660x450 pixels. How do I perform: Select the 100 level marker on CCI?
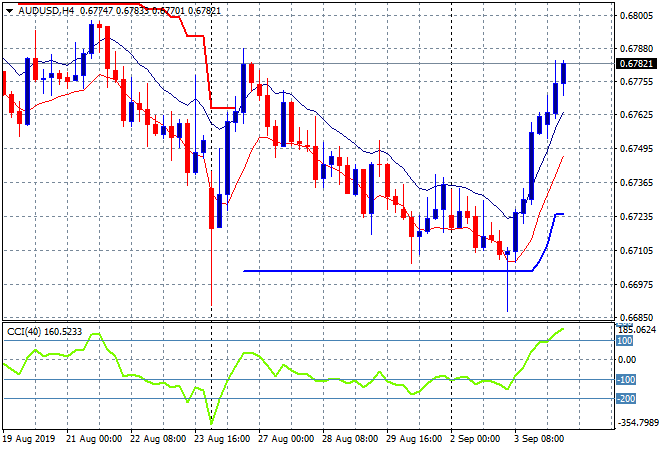click(x=624, y=340)
